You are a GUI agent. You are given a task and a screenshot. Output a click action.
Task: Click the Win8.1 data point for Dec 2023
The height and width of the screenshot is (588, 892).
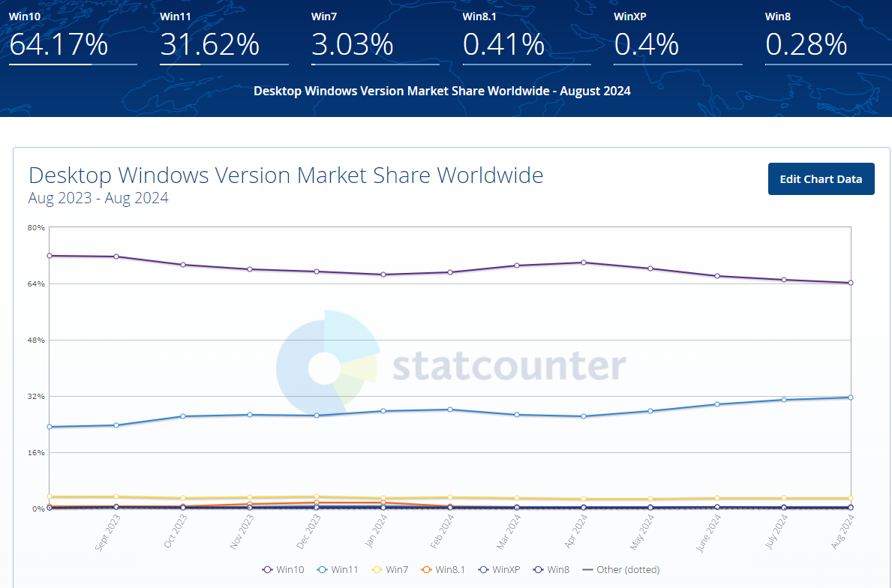pos(317,502)
